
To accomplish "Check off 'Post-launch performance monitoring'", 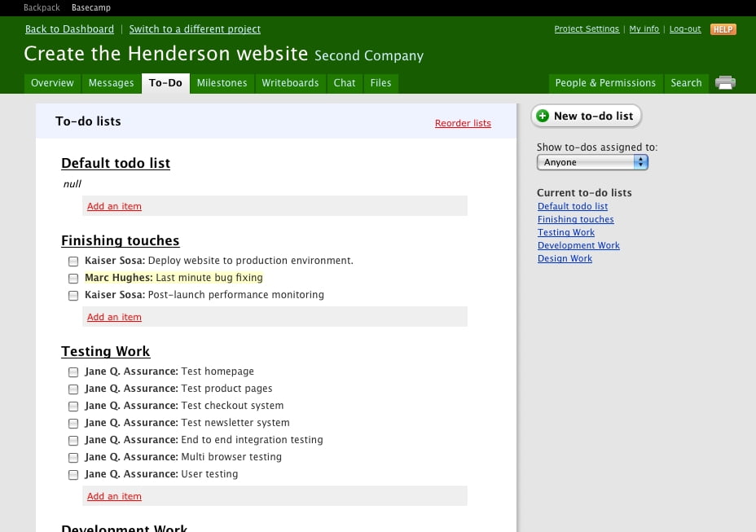I will click(73, 295).
